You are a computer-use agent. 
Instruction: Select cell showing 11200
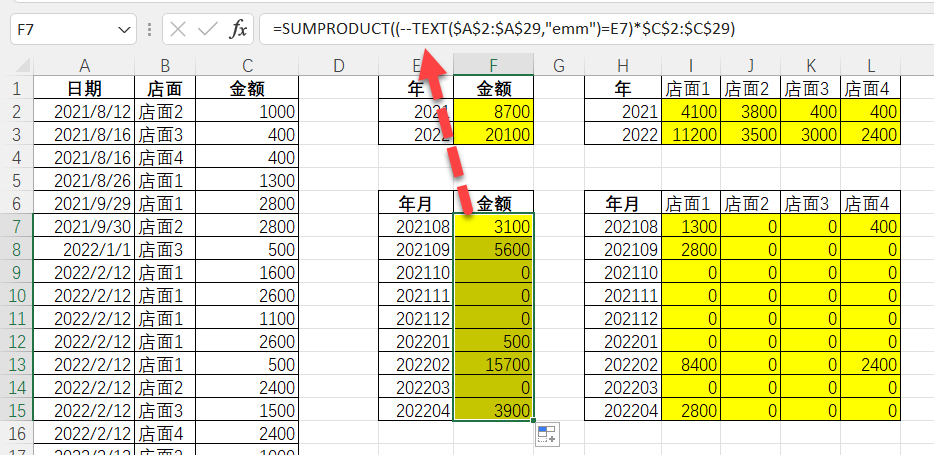(x=691, y=134)
